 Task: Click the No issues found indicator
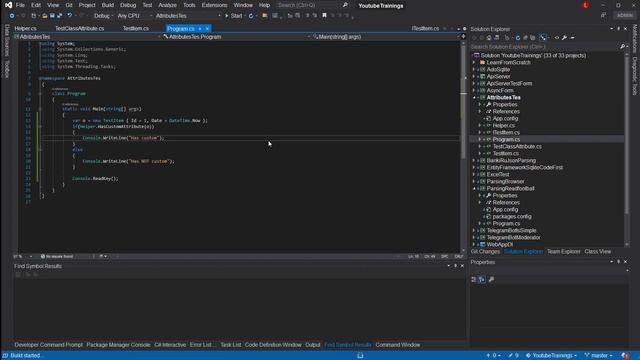click(x=57, y=256)
